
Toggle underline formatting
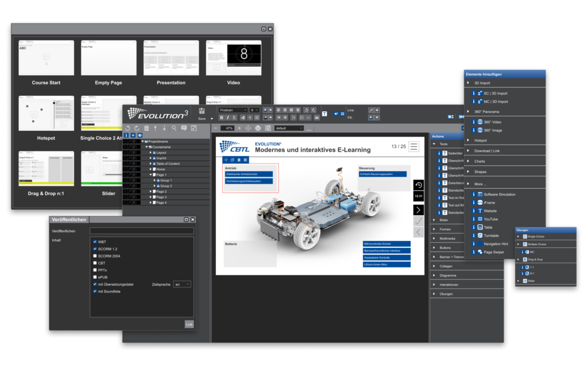[x=234, y=118]
